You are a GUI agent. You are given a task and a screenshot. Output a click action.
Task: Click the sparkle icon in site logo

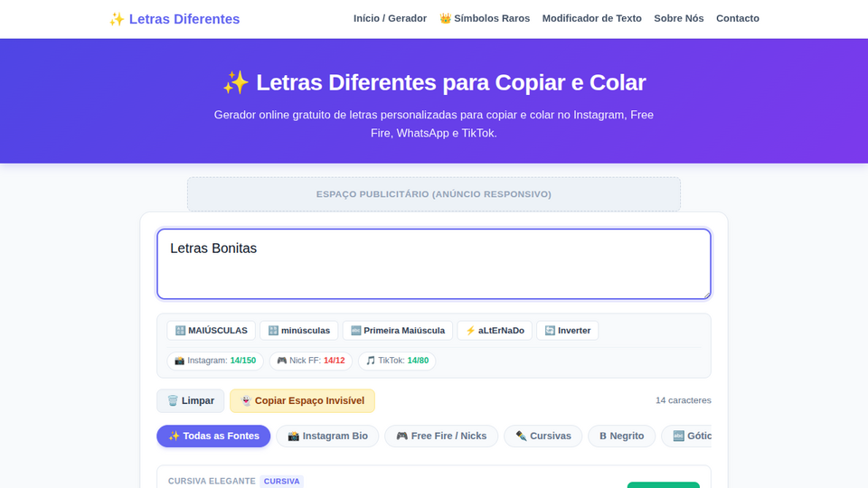coord(117,19)
